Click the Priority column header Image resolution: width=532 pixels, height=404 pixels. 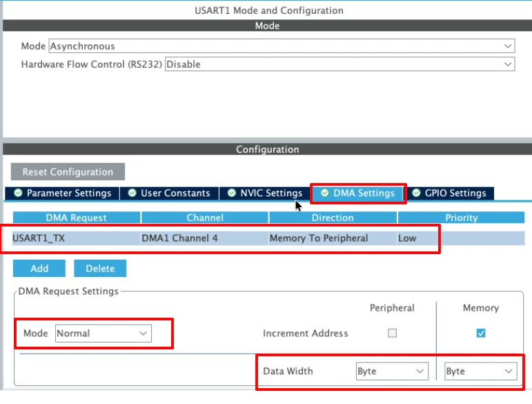pos(461,218)
